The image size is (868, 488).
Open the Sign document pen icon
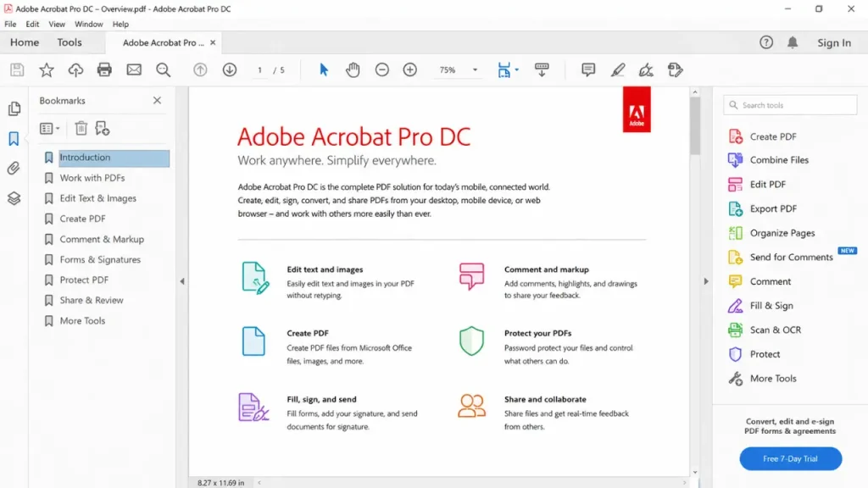click(x=646, y=69)
